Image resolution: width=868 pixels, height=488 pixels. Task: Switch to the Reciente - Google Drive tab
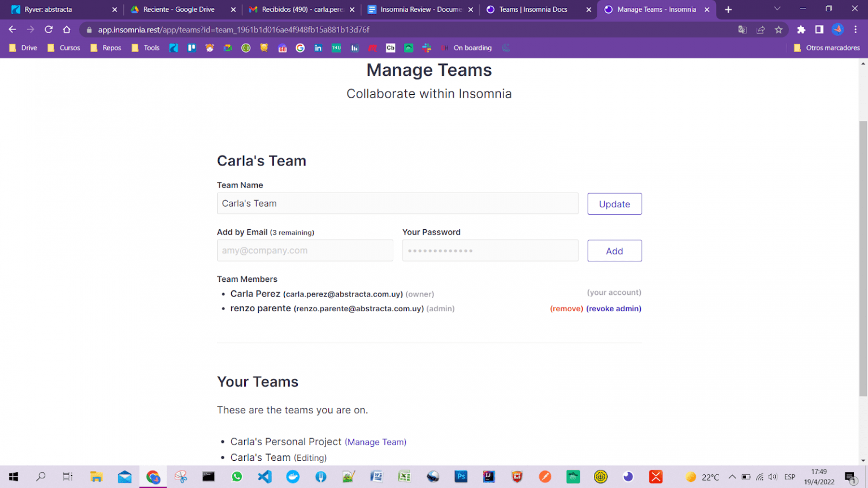coord(179,10)
